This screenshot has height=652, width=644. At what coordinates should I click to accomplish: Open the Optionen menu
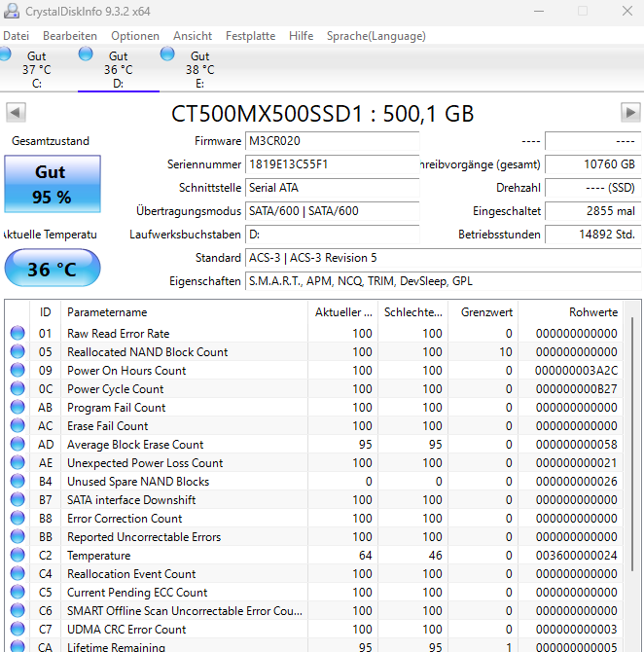point(135,36)
